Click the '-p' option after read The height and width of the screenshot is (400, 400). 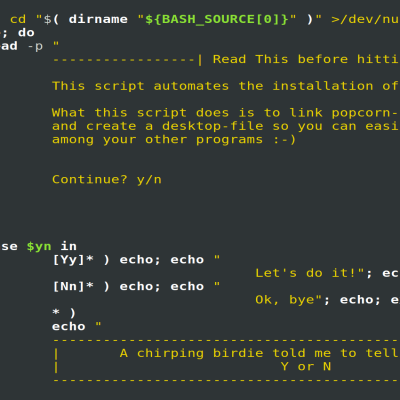coord(35,47)
